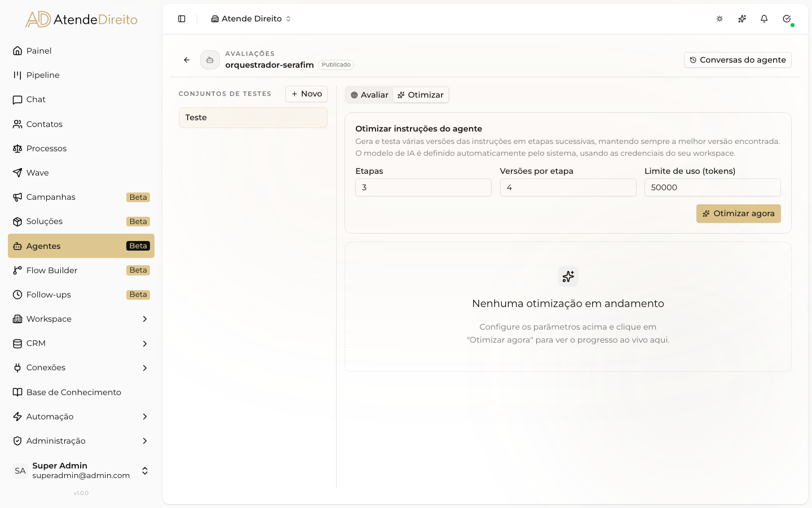Screen dimensions: 812x508
Task: Go back with the left arrow
Action: (x=187, y=60)
